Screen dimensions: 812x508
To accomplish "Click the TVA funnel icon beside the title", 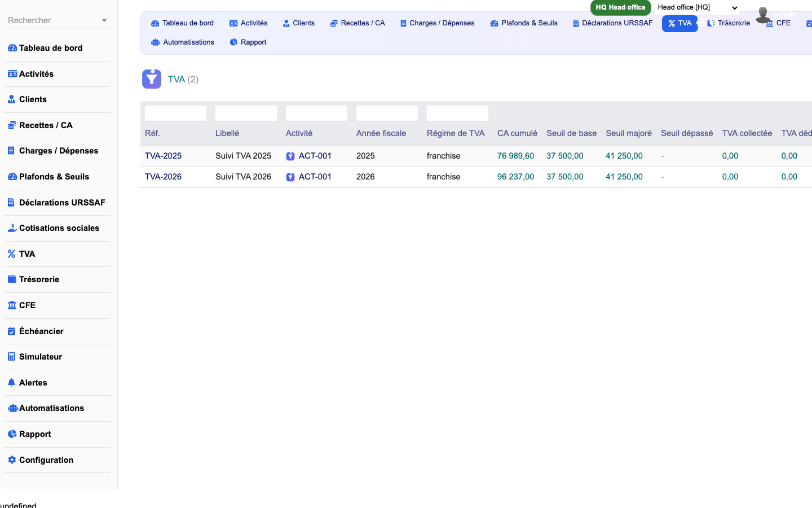I will coord(152,79).
